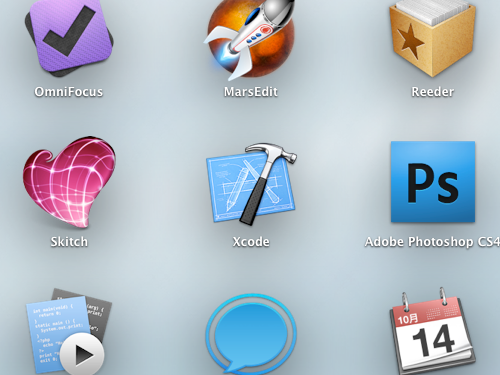The height and width of the screenshot is (375, 500).
Task: Open the code runner app with play button
Action: coord(68,332)
